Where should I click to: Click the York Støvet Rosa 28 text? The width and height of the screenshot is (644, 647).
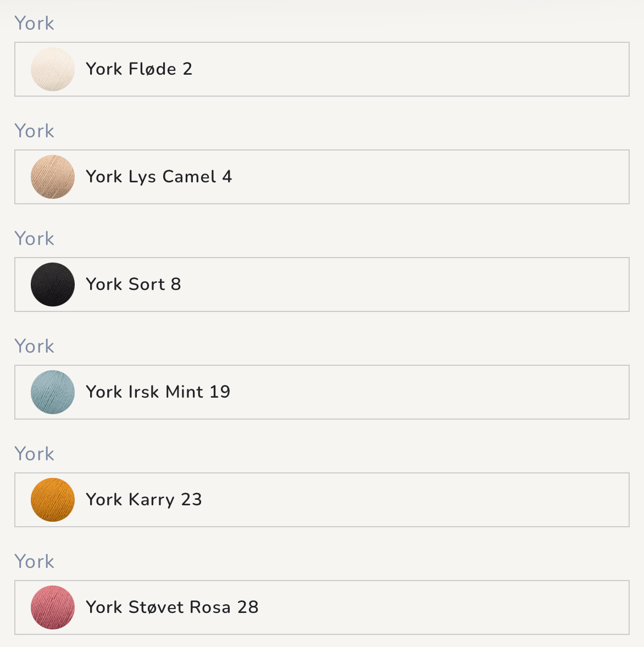[172, 607]
